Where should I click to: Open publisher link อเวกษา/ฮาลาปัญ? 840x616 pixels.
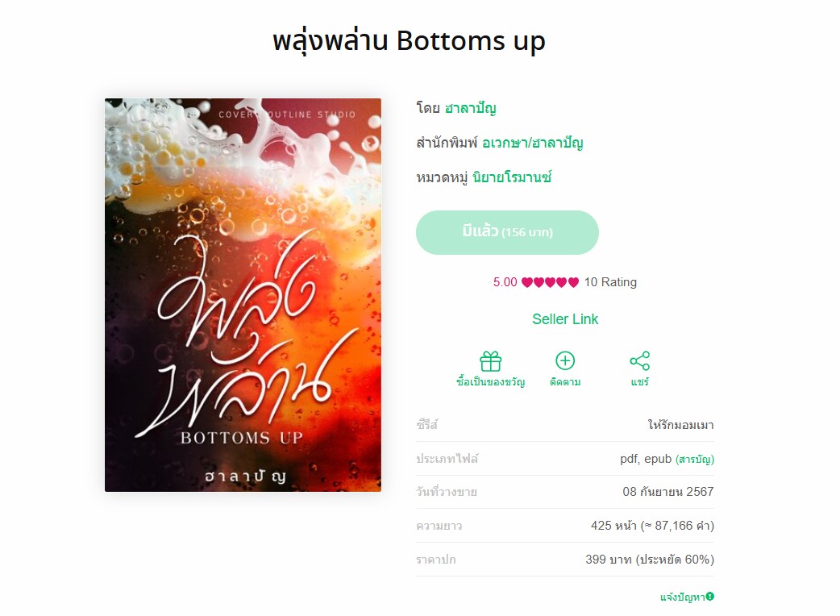tap(533, 143)
